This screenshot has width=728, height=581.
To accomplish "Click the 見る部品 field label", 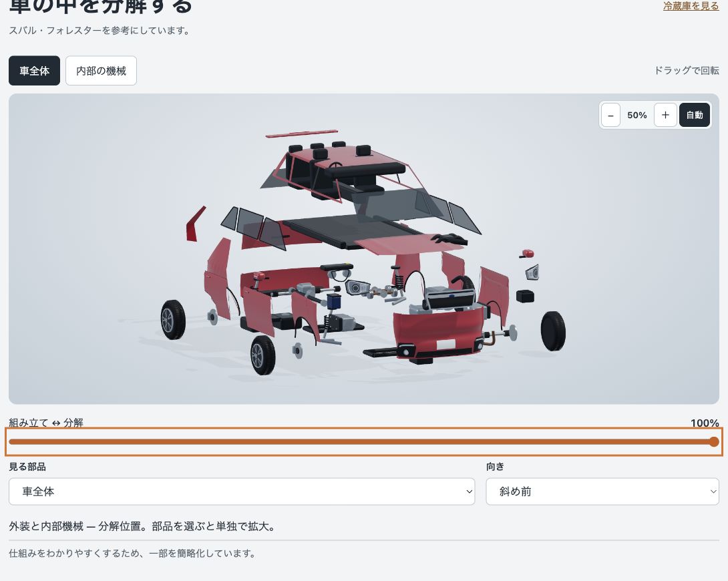I will coord(27,467).
